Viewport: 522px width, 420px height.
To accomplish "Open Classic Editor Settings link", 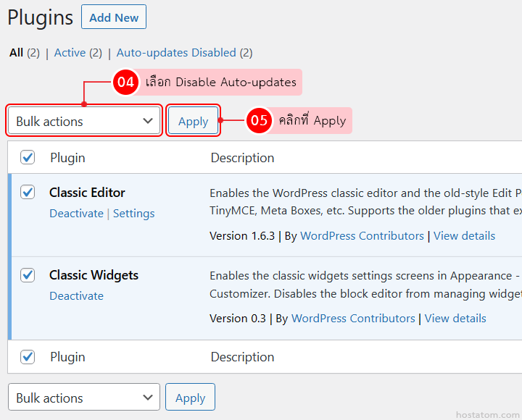I will 133,214.
